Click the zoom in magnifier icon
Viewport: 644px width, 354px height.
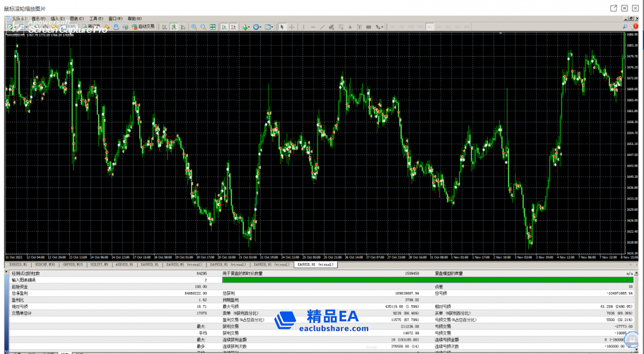pos(193,27)
